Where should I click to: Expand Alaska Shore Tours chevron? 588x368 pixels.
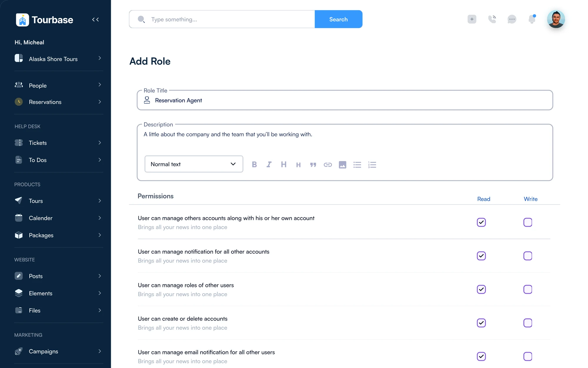[100, 58]
